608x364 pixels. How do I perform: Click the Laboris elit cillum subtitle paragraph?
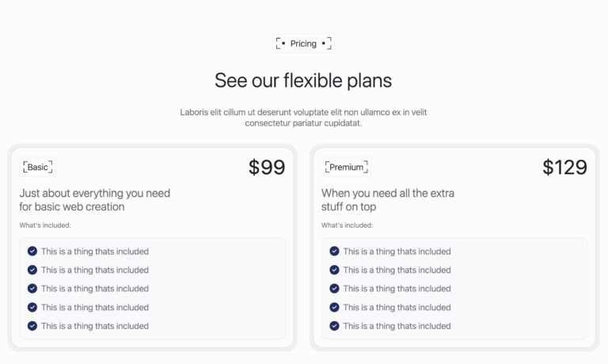[x=303, y=117]
